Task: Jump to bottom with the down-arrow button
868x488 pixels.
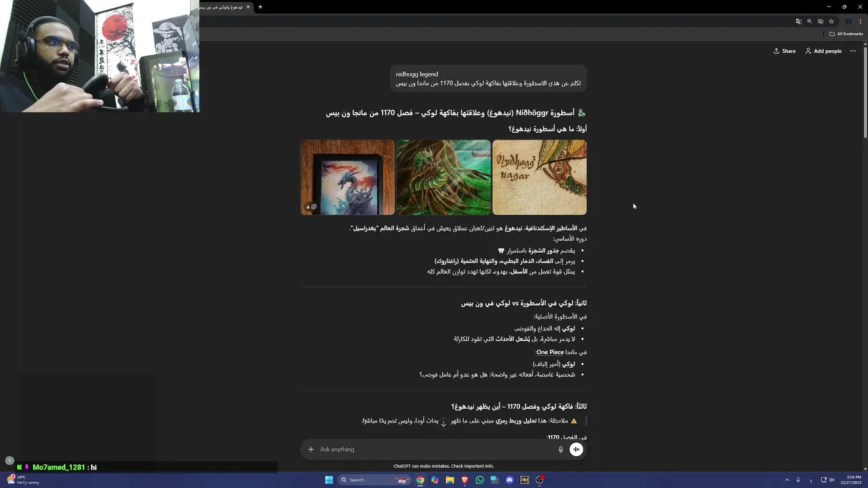Action: click(443, 422)
